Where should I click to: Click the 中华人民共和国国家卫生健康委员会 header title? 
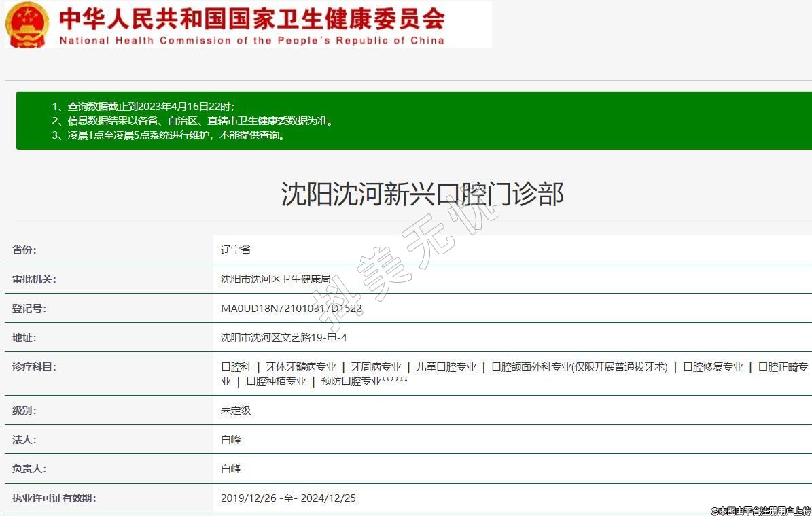[251, 18]
